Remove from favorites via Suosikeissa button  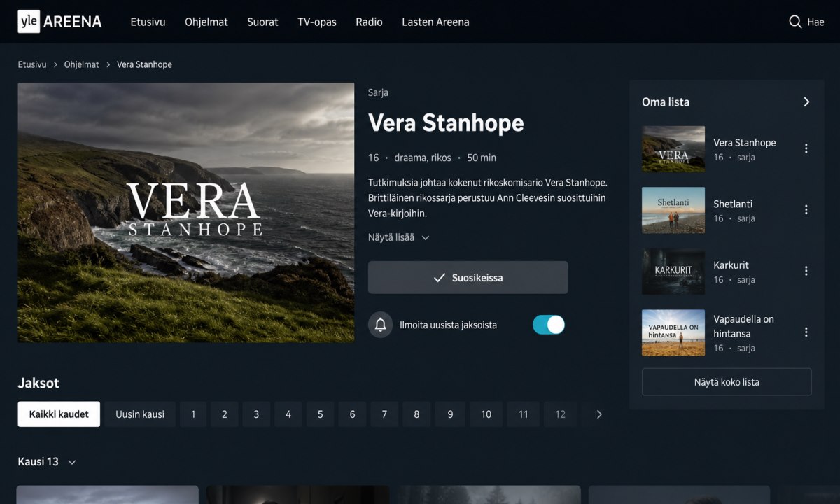[468, 278]
